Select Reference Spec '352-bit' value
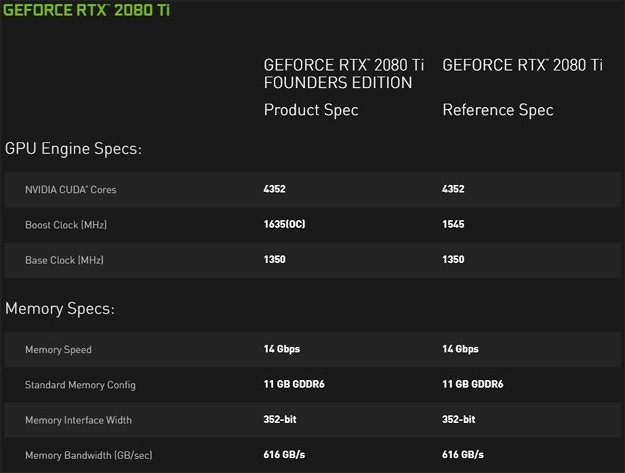 tap(458, 420)
